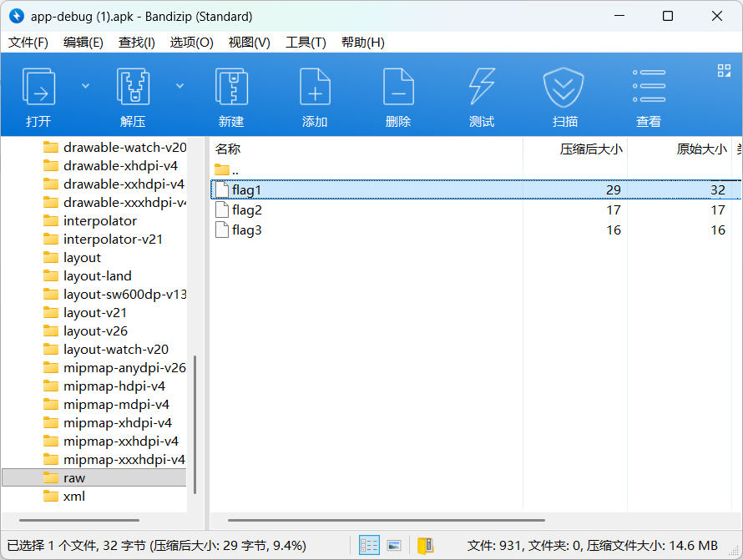
Task: Click the folder tree vertical scrollbar
Action: pos(195,425)
